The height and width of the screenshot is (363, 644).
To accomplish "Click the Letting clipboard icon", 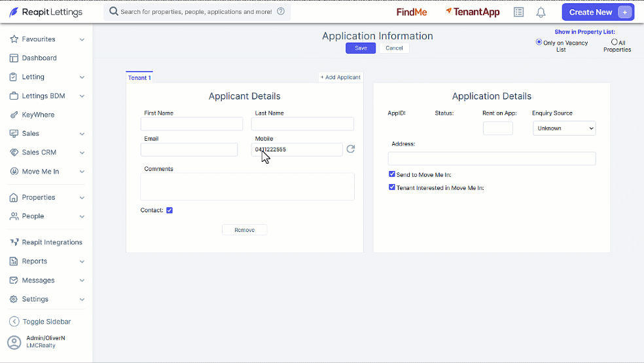I will click(x=14, y=77).
